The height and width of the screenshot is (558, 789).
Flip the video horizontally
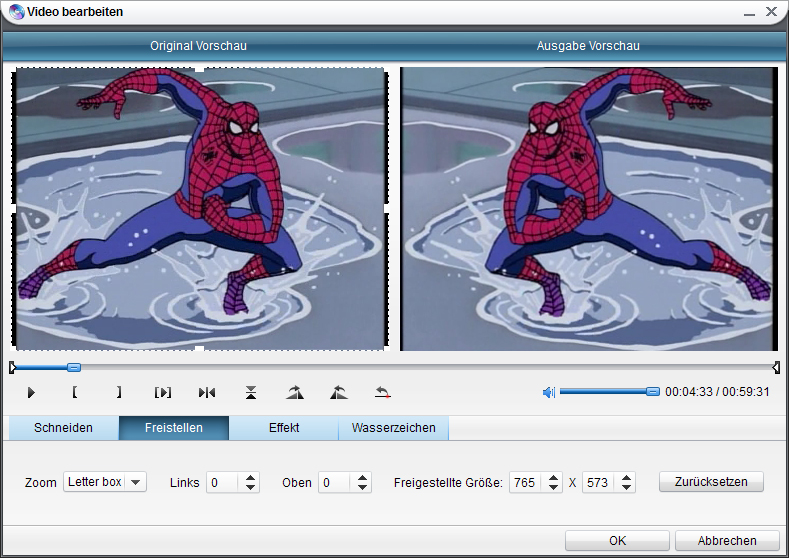(207, 393)
